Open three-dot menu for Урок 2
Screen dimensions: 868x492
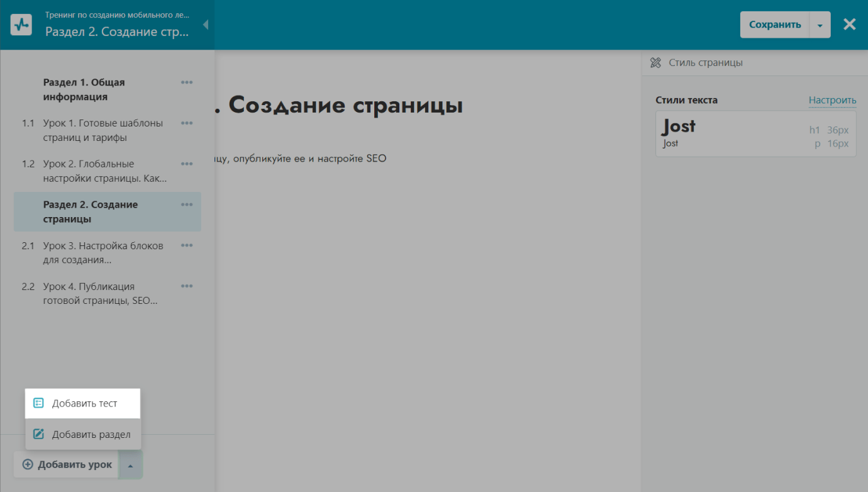click(x=187, y=164)
